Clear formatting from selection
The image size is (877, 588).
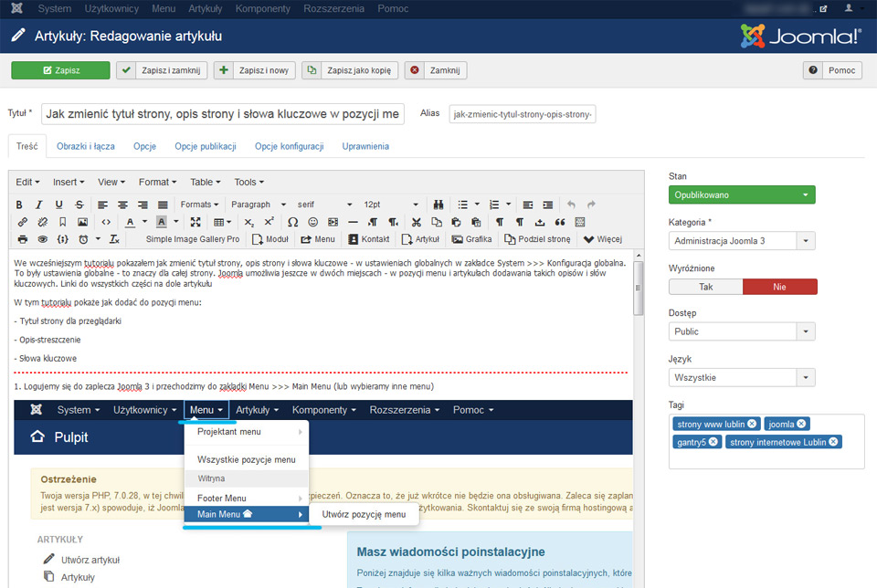pyautogui.click(x=114, y=239)
